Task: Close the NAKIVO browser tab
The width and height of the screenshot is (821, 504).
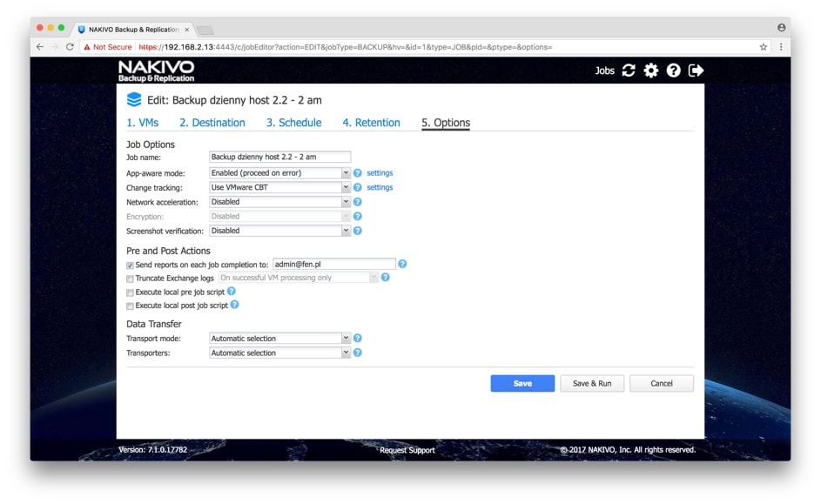Action: click(x=187, y=30)
